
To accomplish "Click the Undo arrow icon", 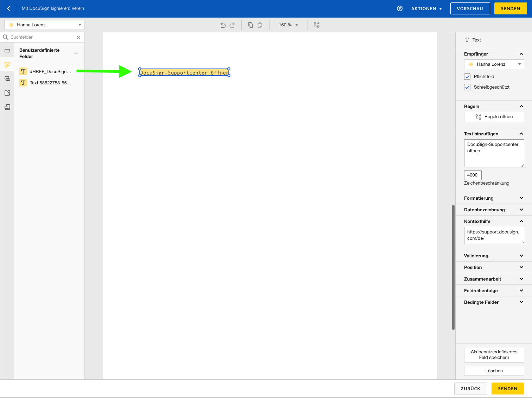I will pos(223,25).
